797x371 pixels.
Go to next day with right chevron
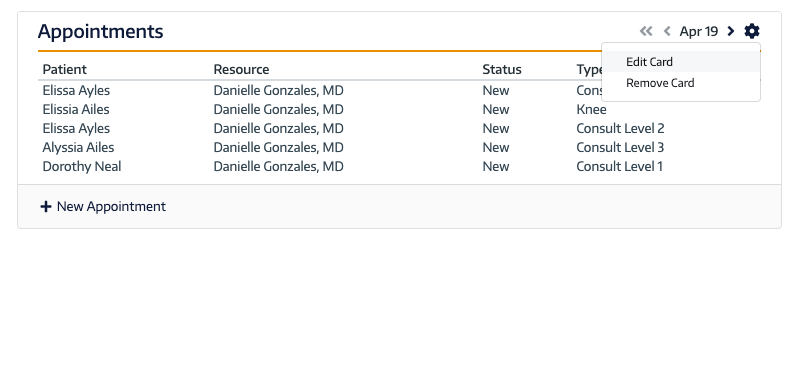tap(731, 32)
